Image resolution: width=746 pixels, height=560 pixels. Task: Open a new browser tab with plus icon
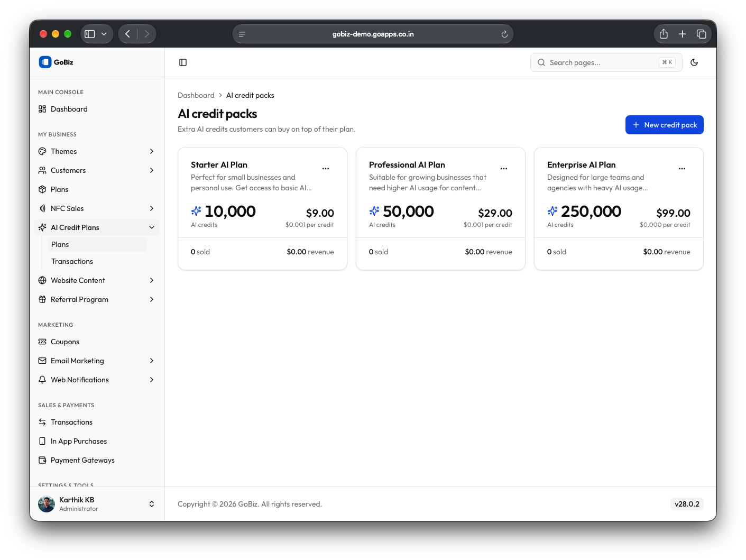[683, 34]
